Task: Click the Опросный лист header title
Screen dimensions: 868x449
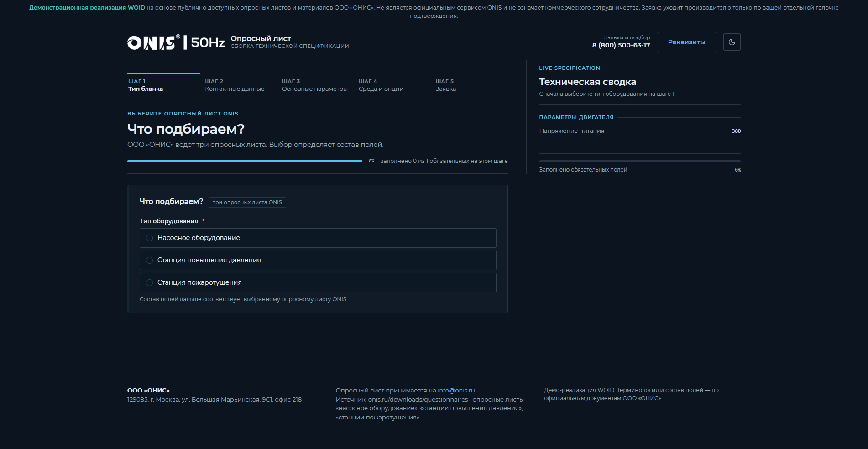Action: pos(261,38)
